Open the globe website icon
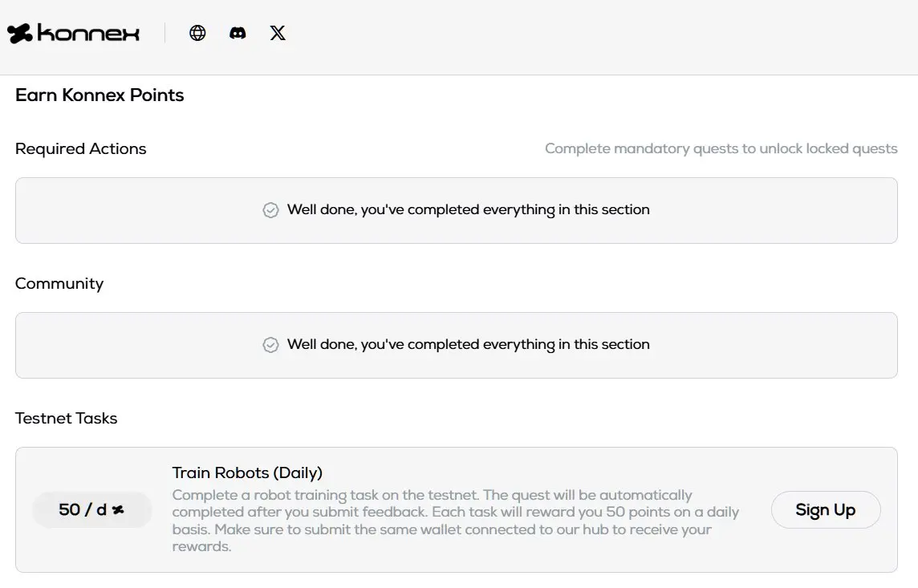 click(x=197, y=33)
